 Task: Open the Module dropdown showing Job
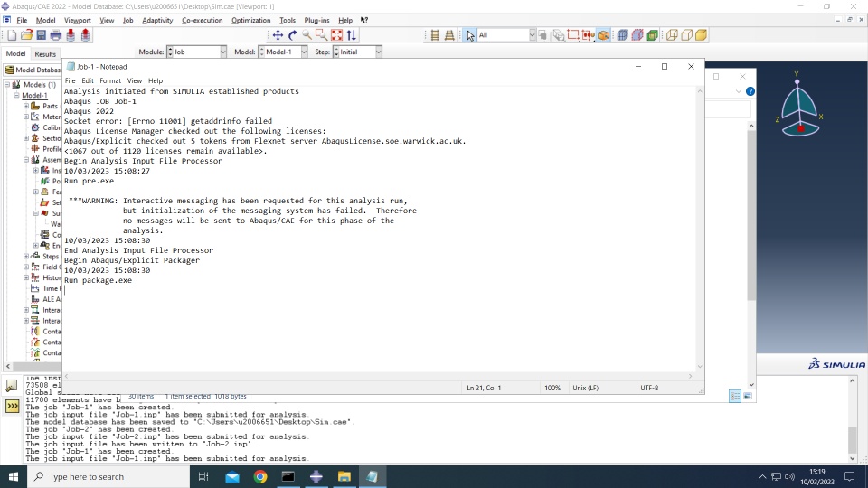coord(197,52)
